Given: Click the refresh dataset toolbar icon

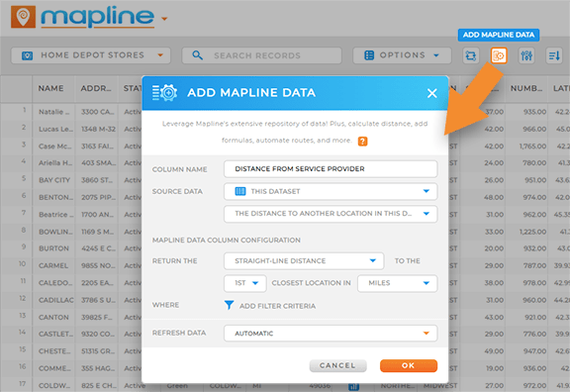Looking at the screenshot, I should tap(471, 55).
